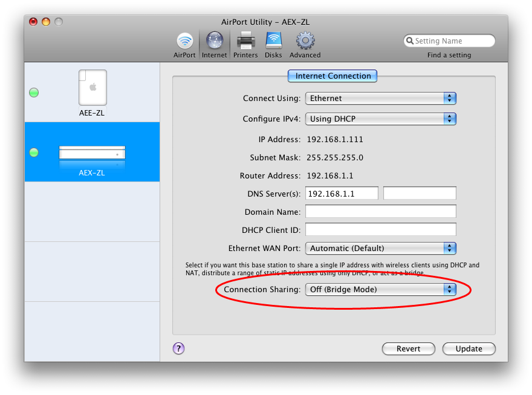Click the Connection Sharing label
Viewport: 532px width, 395px height.
[x=262, y=290]
